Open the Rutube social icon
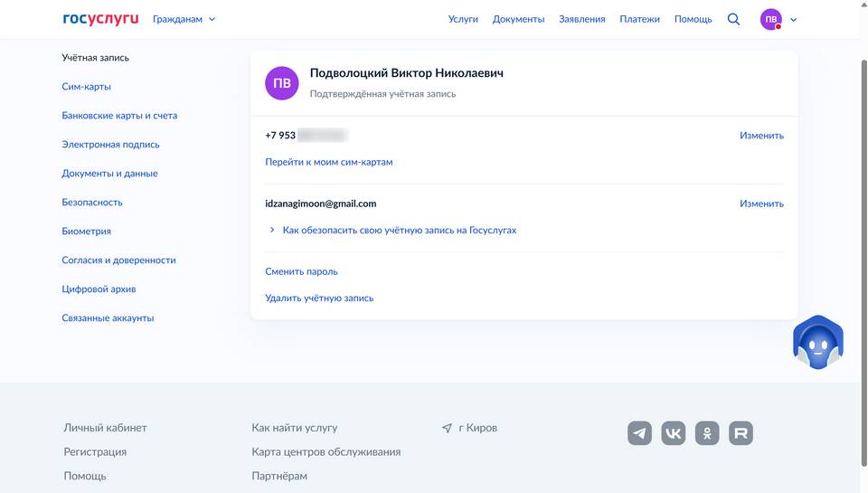Image resolution: width=868 pixels, height=493 pixels. (741, 433)
